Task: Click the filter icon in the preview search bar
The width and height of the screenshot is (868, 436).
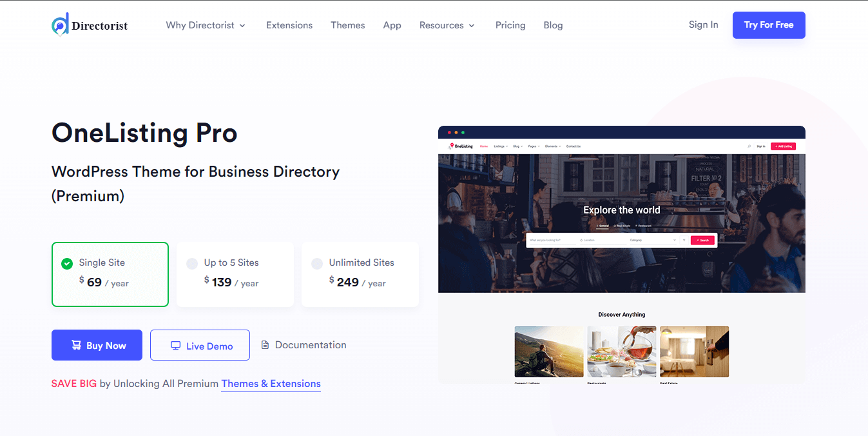Action: 684,240
